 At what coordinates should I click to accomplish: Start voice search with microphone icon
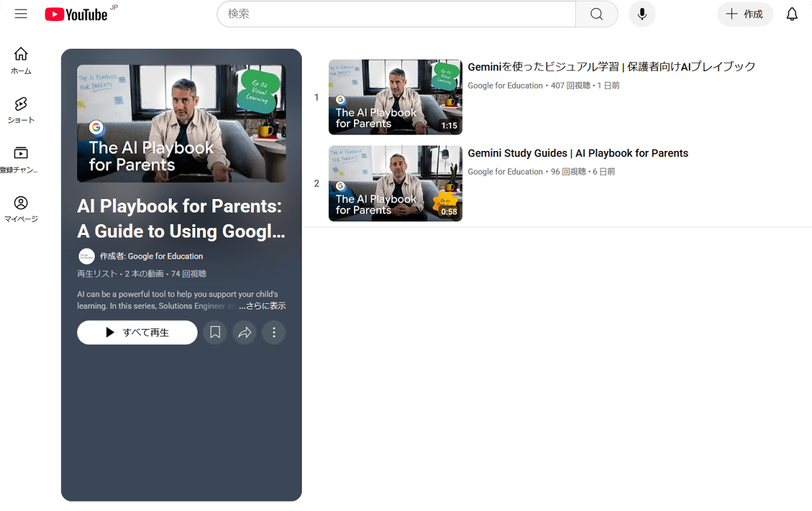(x=641, y=14)
